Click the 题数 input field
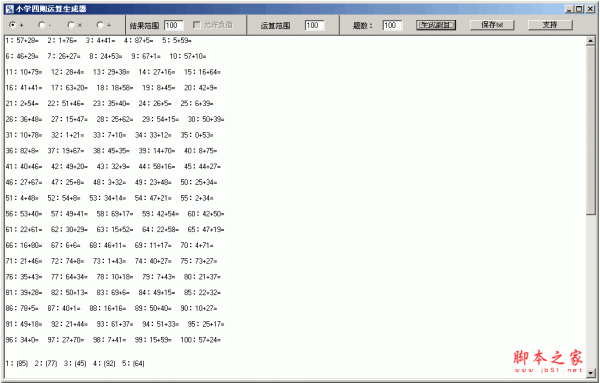 [x=392, y=25]
